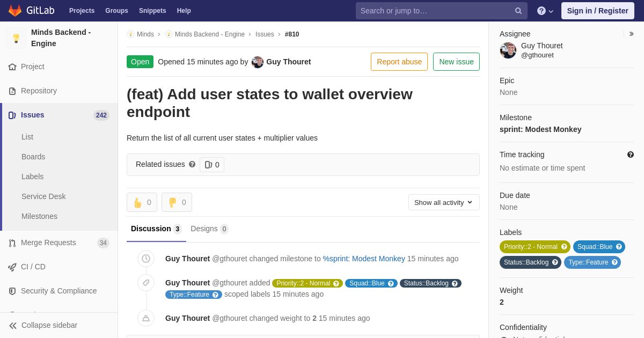
Task: Click Guy Thouret's avatar near Opened text
Action: [258, 62]
